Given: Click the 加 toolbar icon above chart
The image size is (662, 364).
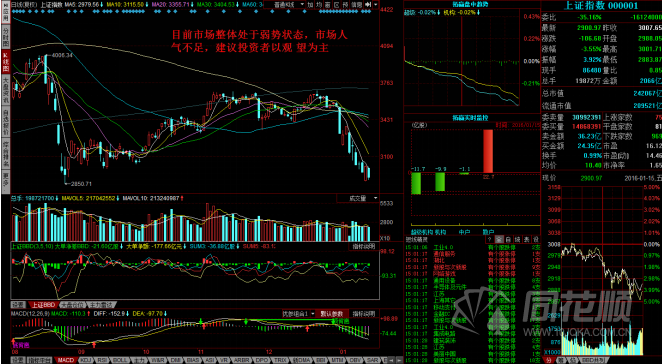Looking at the screenshot, I should pos(310,4).
